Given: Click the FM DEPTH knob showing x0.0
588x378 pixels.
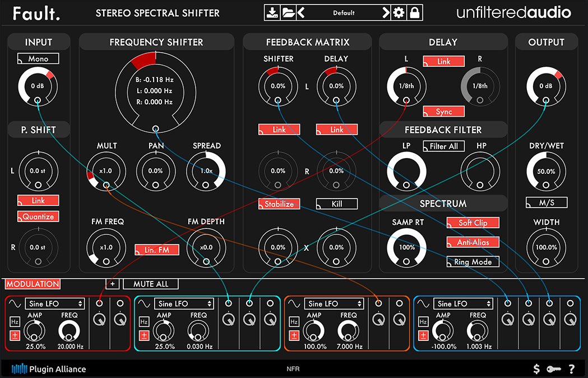Looking at the screenshot, I should click(206, 248).
